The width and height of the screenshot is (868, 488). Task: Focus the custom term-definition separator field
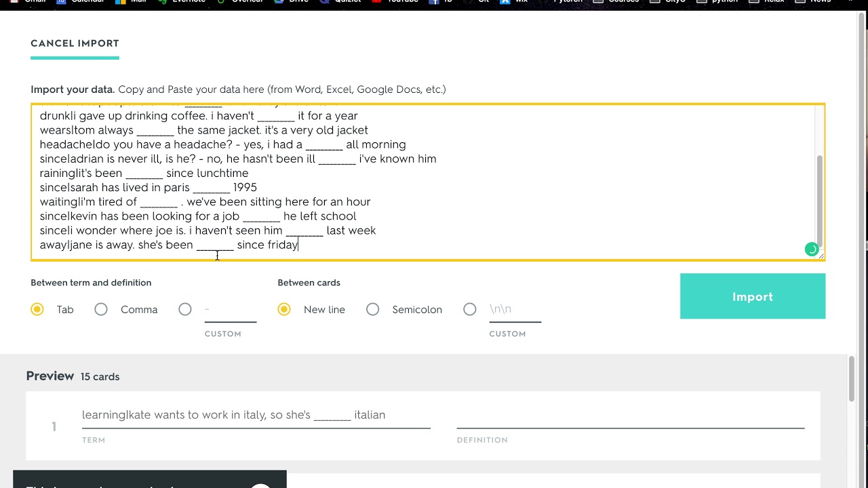tap(231, 310)
